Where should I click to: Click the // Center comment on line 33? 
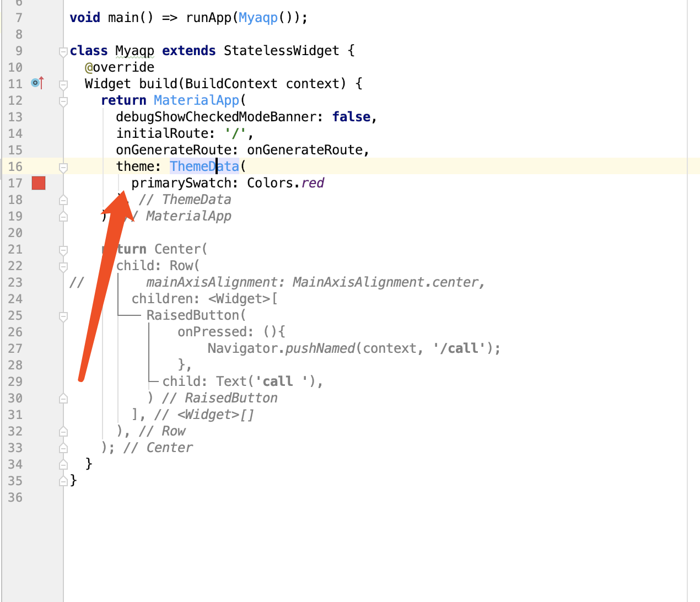(158, 448)
